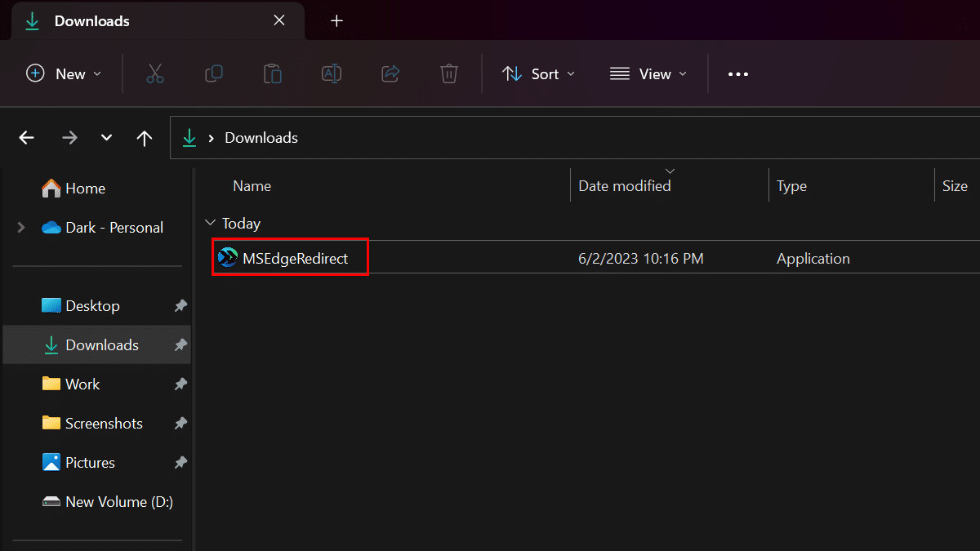Click the Rename icon in toolbar

click(x=332, y=74)
